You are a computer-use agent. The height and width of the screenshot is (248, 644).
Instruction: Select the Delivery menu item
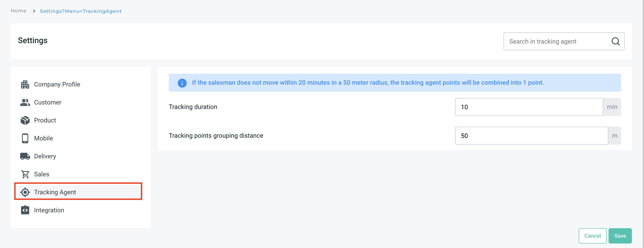[x=45, y=156]
